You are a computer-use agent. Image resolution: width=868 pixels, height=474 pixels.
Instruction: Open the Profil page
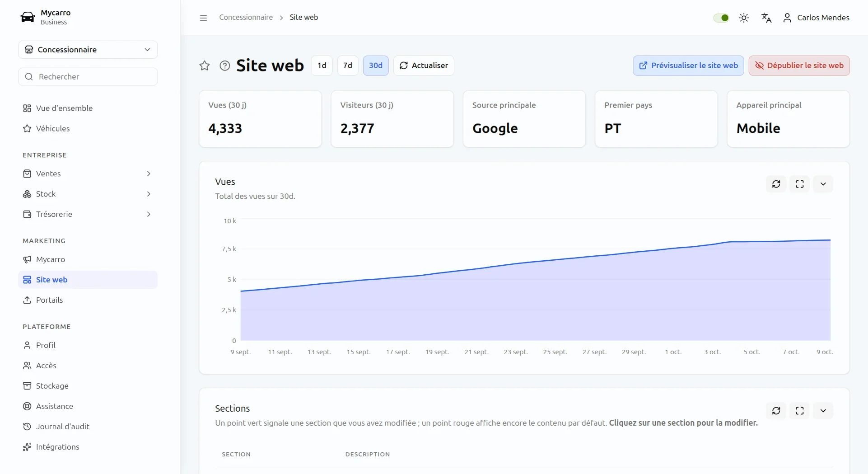click(x=88, y=345)
